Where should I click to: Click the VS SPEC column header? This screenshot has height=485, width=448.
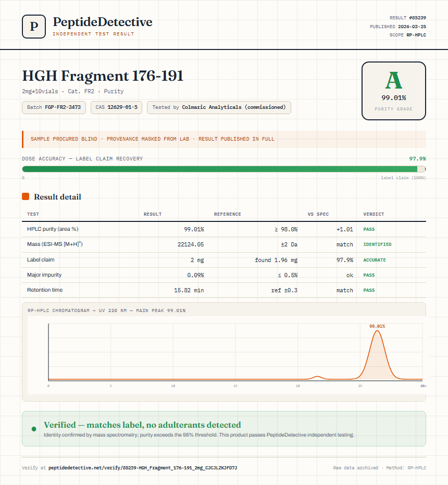point(318,214)
